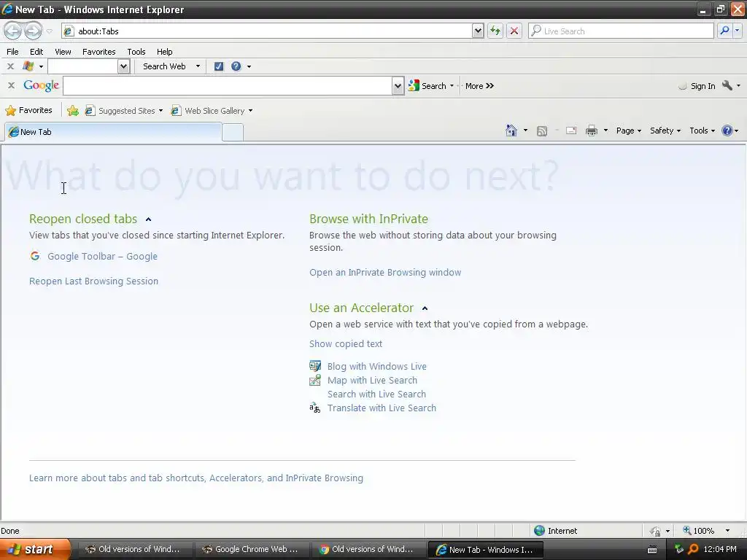Click the Google Toolbar – Google link
Image resolution: width=747 pixels, height=560 pixels.
102,256
